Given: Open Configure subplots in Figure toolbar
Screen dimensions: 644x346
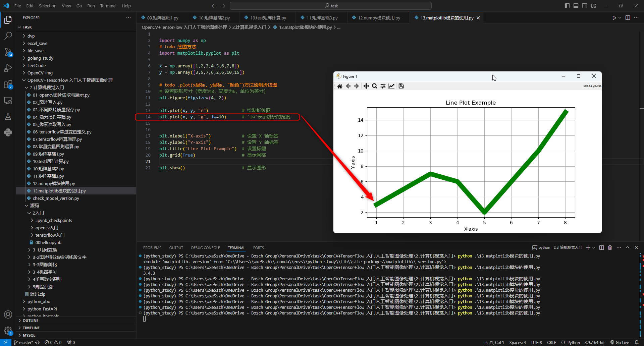Looking at the screenshot, I should pos(383,86).
